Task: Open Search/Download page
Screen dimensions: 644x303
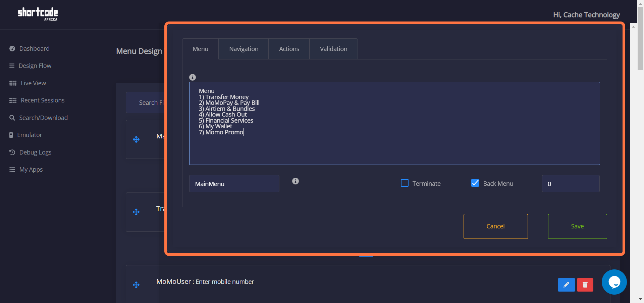Action: [44, 118]
